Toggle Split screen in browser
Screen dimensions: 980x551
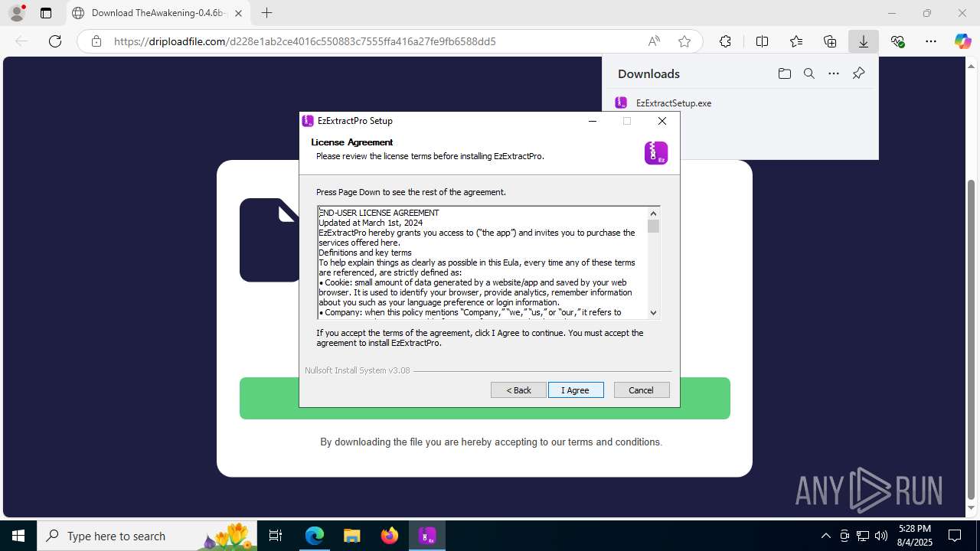(x=762, y=41)
